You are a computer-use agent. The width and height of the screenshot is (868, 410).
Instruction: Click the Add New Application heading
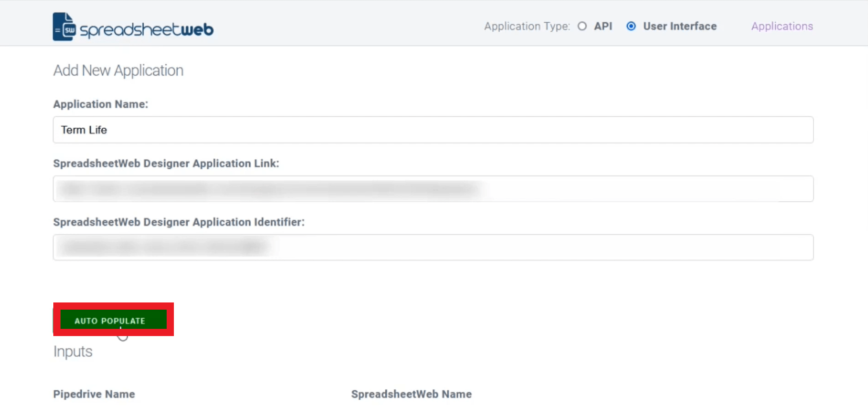point(118,71)
